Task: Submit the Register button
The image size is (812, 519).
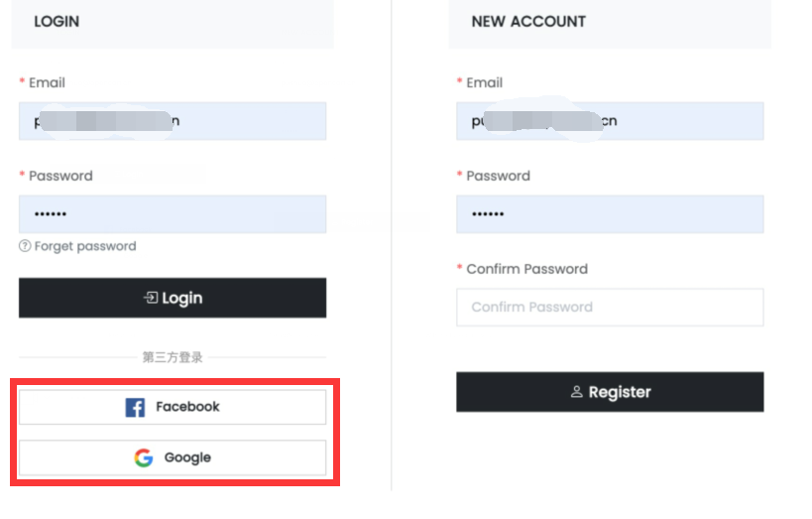Action: pos(610,391)
